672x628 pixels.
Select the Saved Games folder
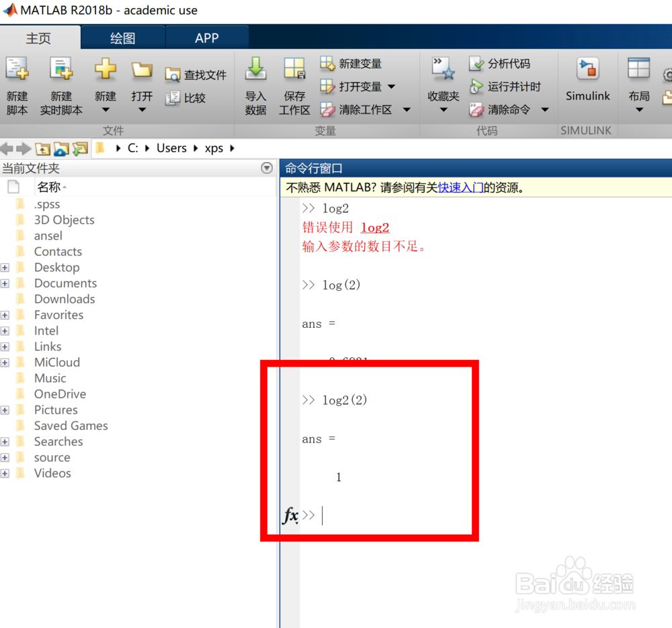(x=71, y=427)
